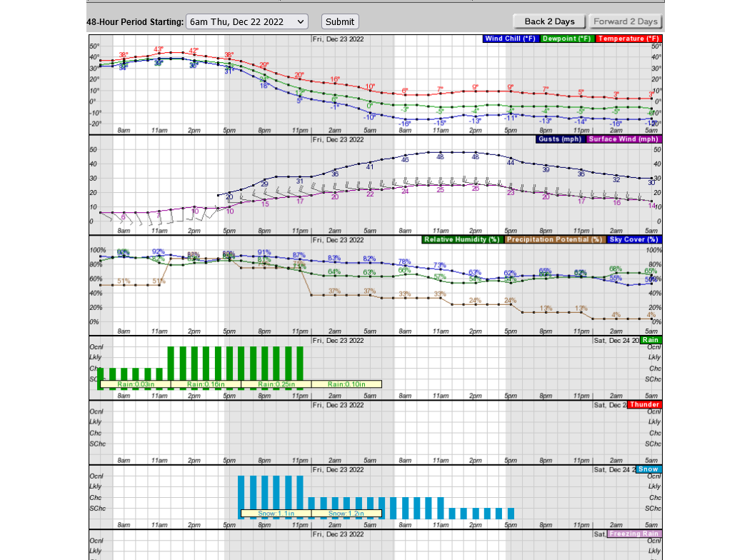Click the gust value 46
Image resolution: width=747 pixels, height=560 pixels.
click(405, 160)
